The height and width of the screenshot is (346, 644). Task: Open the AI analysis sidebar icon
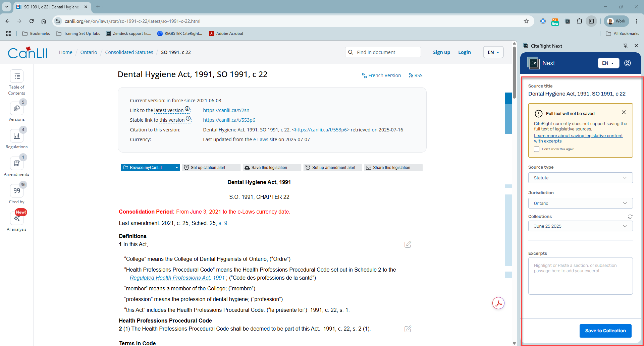pos(17,218)
